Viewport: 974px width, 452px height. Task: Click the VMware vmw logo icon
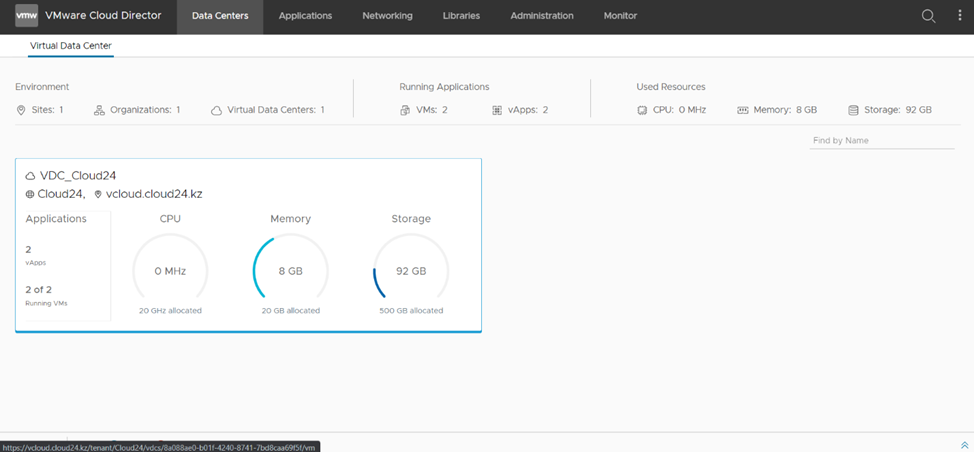coord(27,16)
